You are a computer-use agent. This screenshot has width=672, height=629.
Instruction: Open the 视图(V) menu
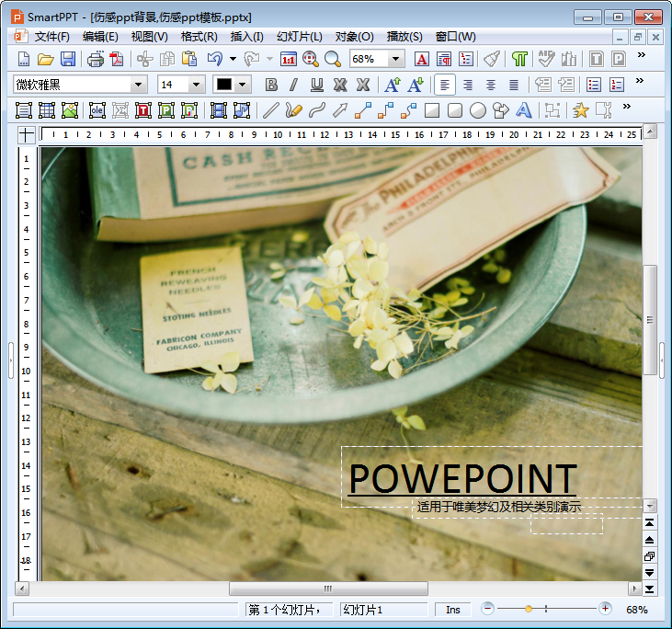pyautogui.click(x=149, y=37)
